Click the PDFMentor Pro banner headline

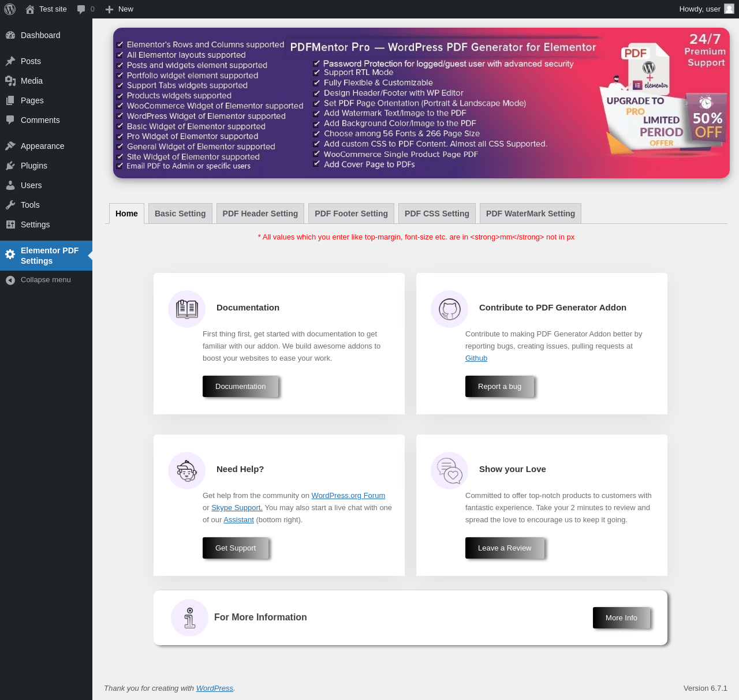pos(443,47)
